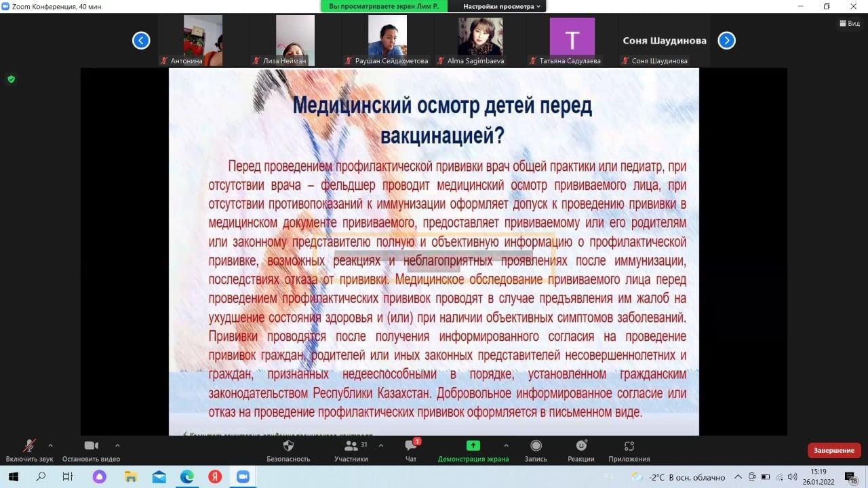Open the Apps (Приложения) panel
Screen dimensions: 868x488
click(x=629, y=446)
